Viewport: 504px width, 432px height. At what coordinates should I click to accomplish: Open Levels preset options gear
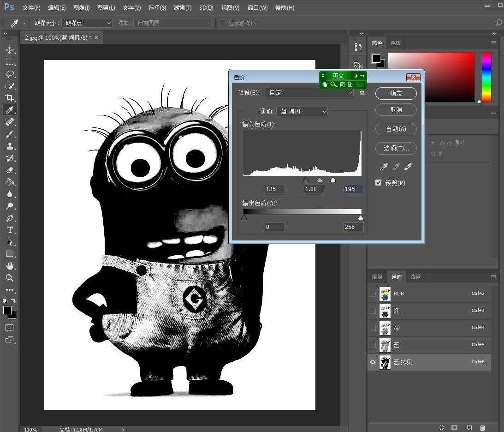[362, 93]
